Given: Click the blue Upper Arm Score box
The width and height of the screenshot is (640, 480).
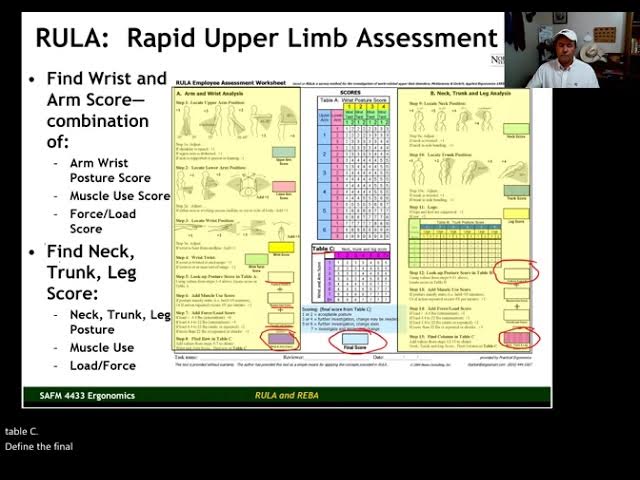Looking at the screenshot, I should 284,153.
